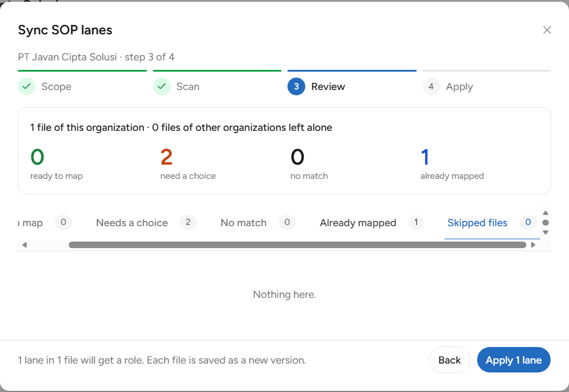Click the 'PT Javan Cipta Solusi · step 3 of 4' subtitle
The height and width of the screenshot is (392, 569).
pyautogui.click(x=96, y=57)
